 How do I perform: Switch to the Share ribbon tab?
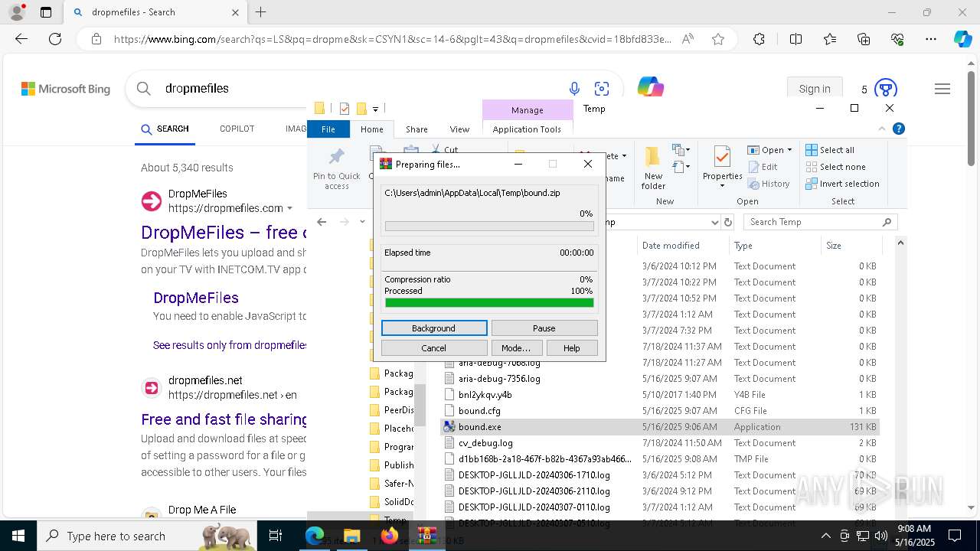click(x=416, y=129)
